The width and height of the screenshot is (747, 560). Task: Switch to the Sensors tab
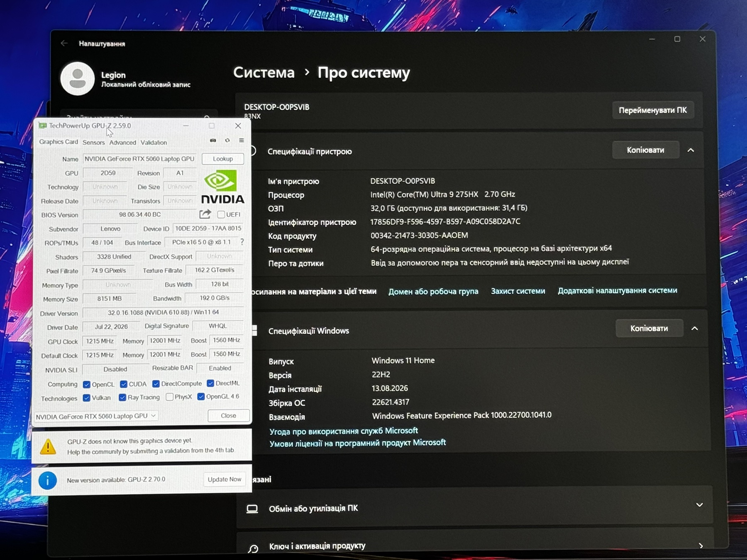pyautogui.click(x=94, y=142)
